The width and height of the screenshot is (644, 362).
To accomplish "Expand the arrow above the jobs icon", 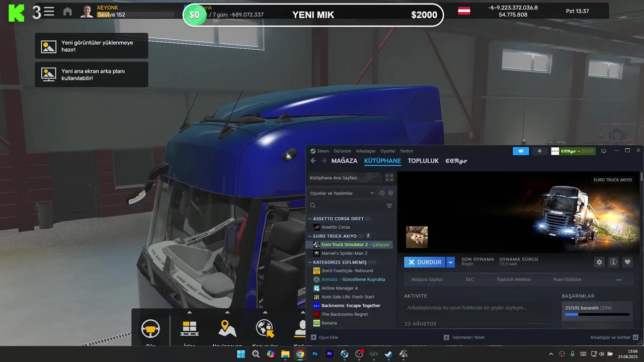I will tap(189, 313).
